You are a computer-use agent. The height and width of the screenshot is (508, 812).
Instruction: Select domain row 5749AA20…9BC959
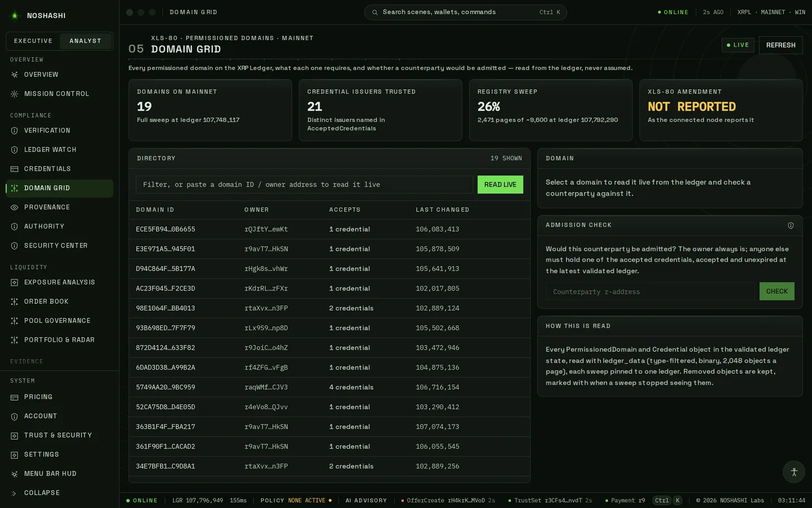(329, 387)
